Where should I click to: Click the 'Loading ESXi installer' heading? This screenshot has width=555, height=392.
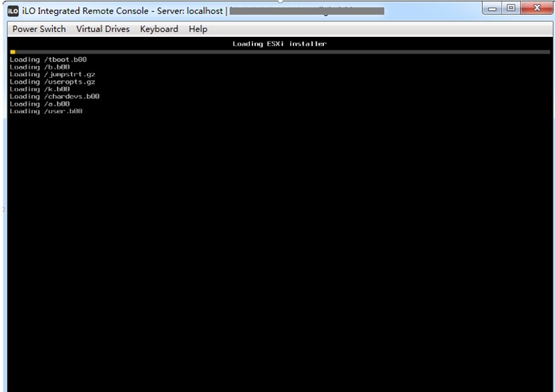[x=280, y=44]
